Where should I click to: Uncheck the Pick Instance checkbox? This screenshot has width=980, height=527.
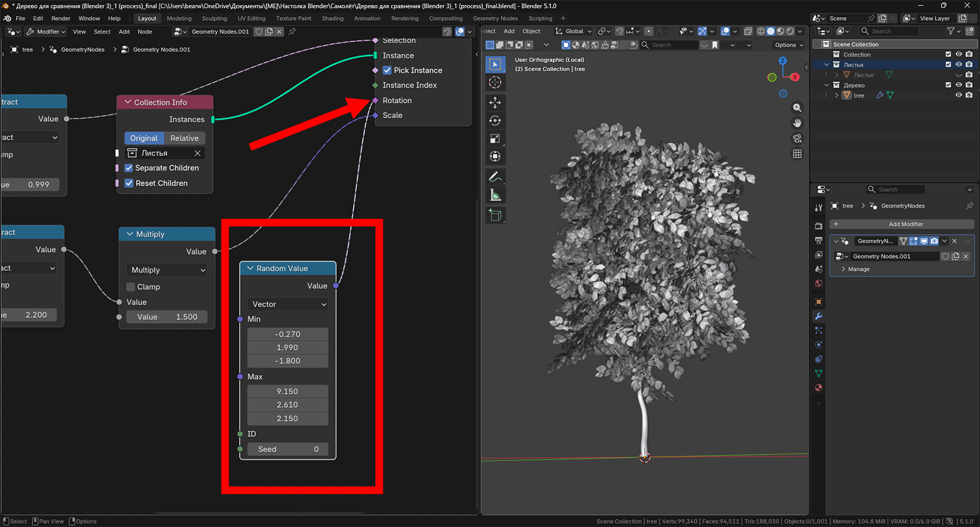pos(387,70)
